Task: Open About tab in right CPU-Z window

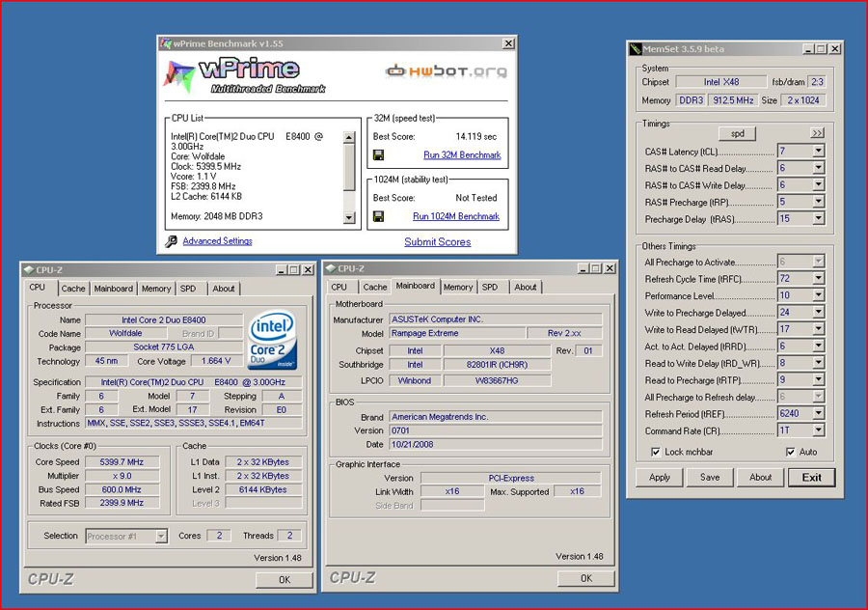Action: (x=526, y=287)
